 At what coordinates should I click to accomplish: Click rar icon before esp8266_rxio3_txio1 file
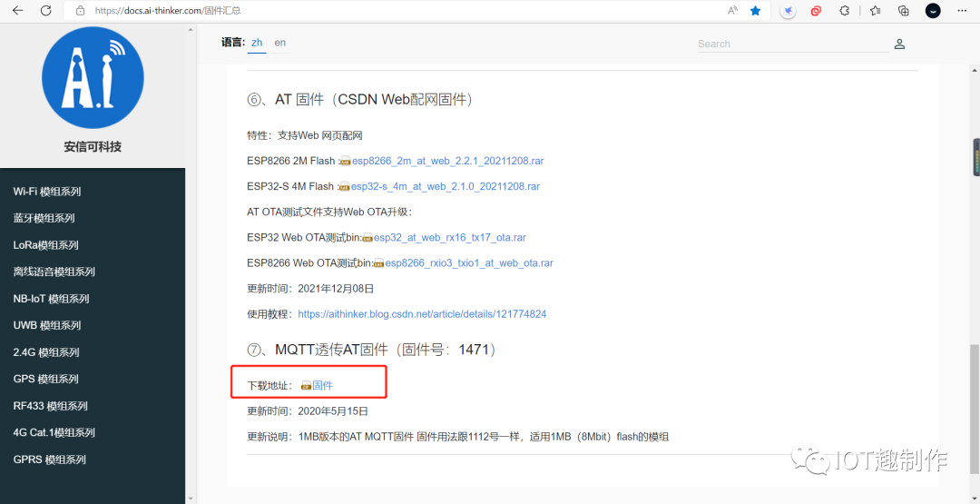coord(378,264)
